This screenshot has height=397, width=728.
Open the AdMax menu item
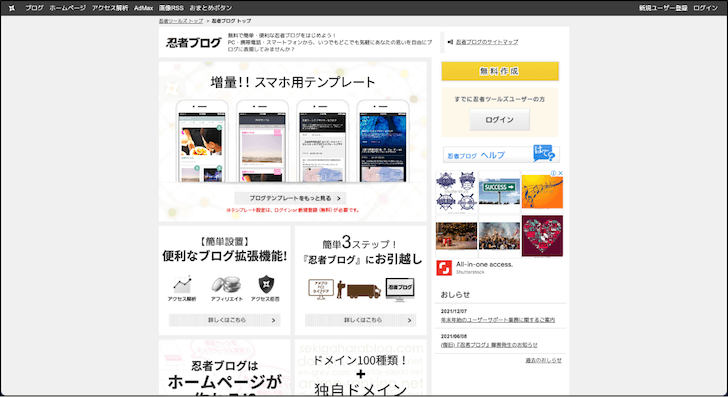(143, 8)
